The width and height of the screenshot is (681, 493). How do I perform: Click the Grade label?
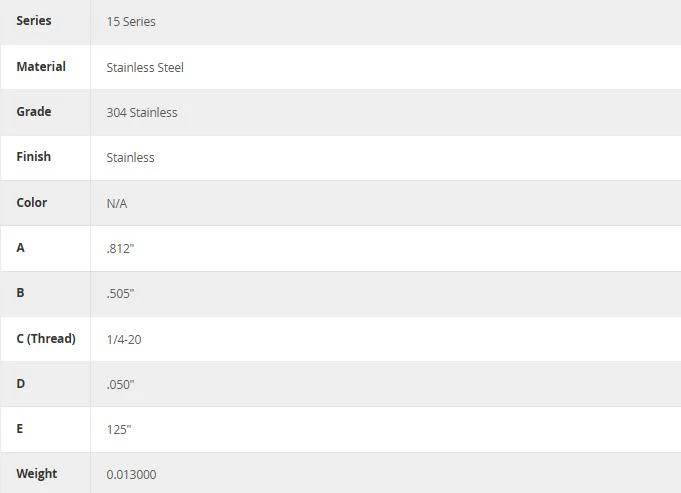coord(34,112)
